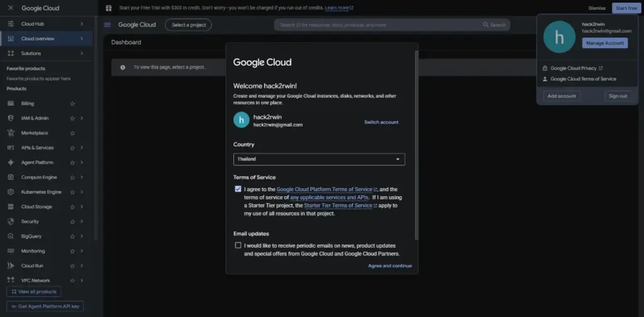Open the Cloud overview menu item

click(x=46, y=38)
